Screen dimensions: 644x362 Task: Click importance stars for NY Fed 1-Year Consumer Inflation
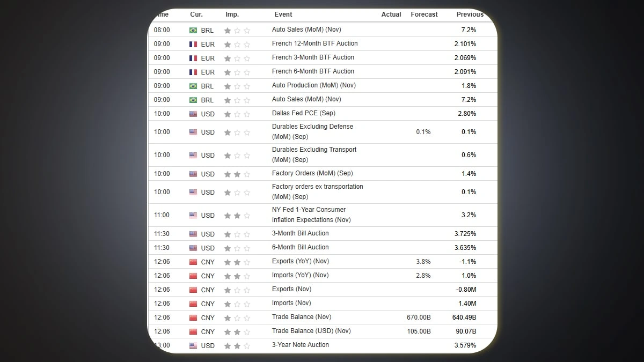pyautogui.click(x=237, y=216)
